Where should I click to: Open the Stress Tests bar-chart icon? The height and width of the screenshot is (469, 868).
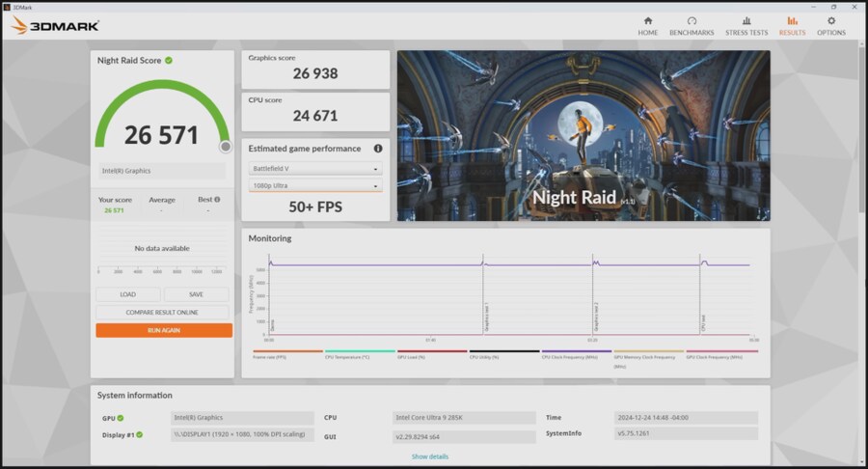(746, 21)
